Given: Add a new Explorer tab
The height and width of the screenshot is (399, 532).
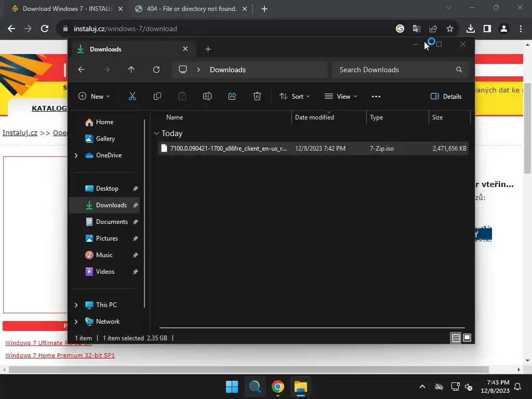Looking at the screenshot, I should pos(208,49).
